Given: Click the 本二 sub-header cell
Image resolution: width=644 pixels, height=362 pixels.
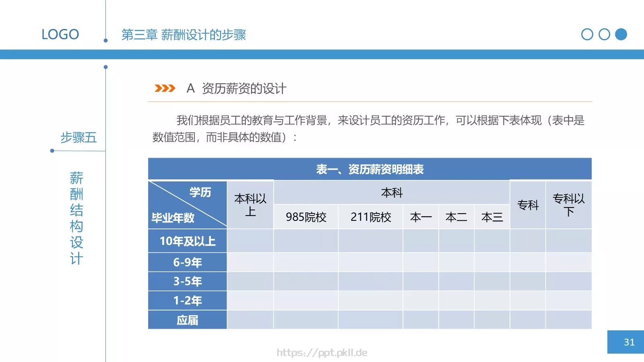Looking at the screenshot, I should (456, 217).
